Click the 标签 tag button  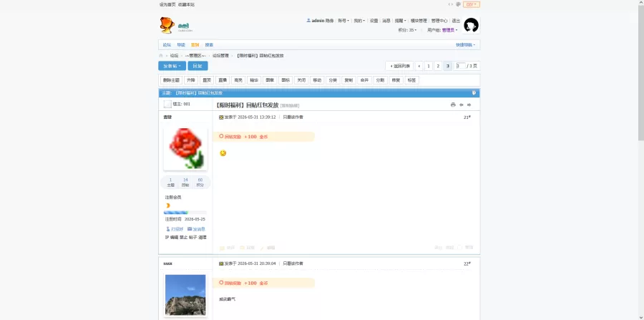point(411,80)
